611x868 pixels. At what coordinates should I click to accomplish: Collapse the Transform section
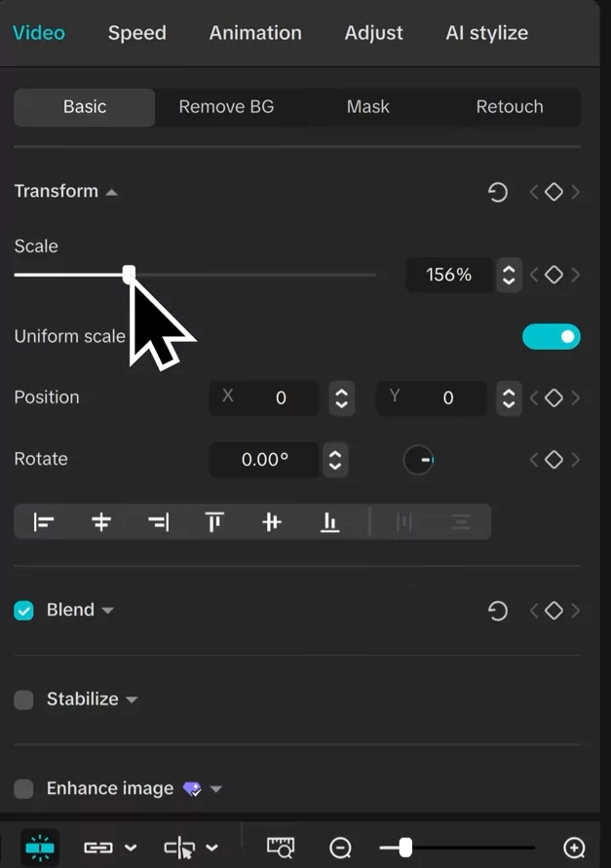(111, 192)
